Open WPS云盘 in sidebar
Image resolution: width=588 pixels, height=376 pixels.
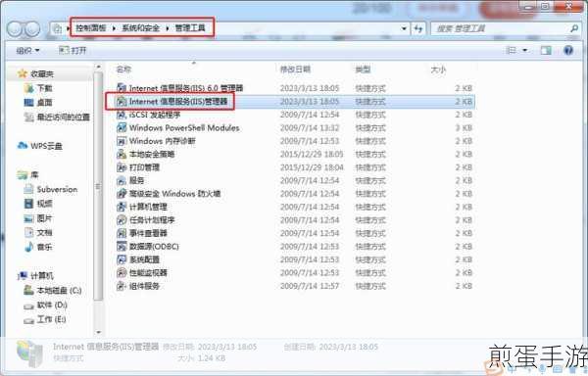point(46,146)
